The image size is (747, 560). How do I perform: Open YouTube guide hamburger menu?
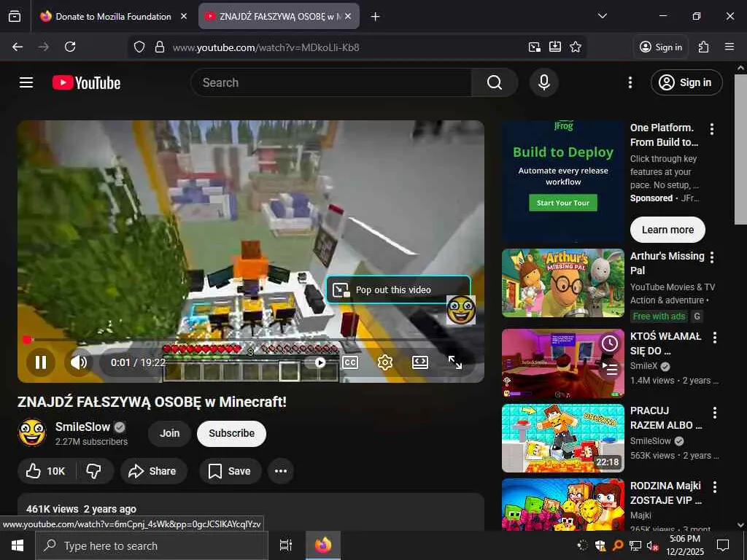tap(26, 82)
